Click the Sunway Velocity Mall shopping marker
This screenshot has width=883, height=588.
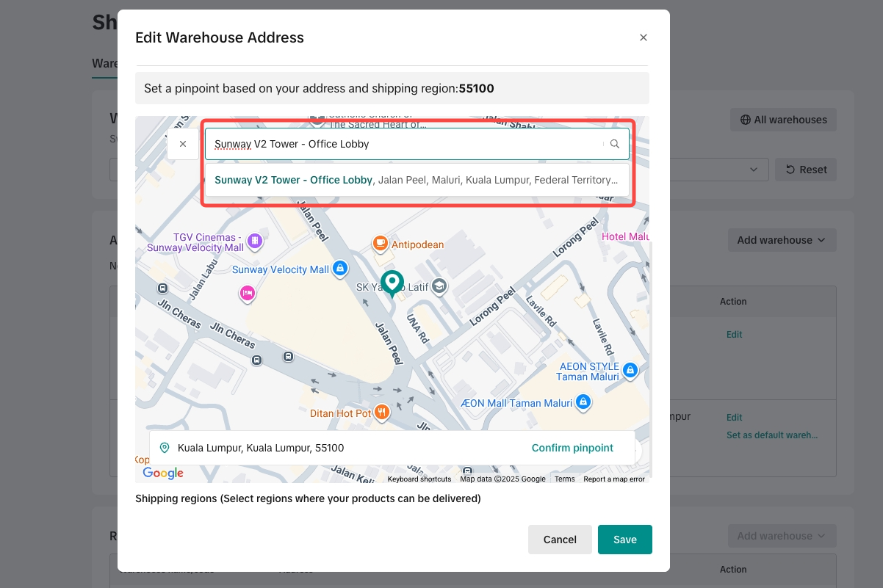[x=339, y=269]
